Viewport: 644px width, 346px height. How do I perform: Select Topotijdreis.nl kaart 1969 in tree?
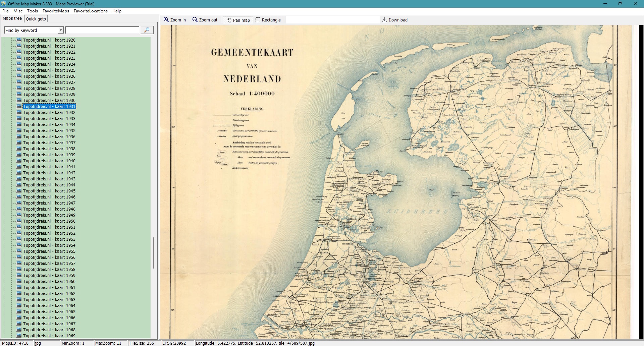[49, 336]
